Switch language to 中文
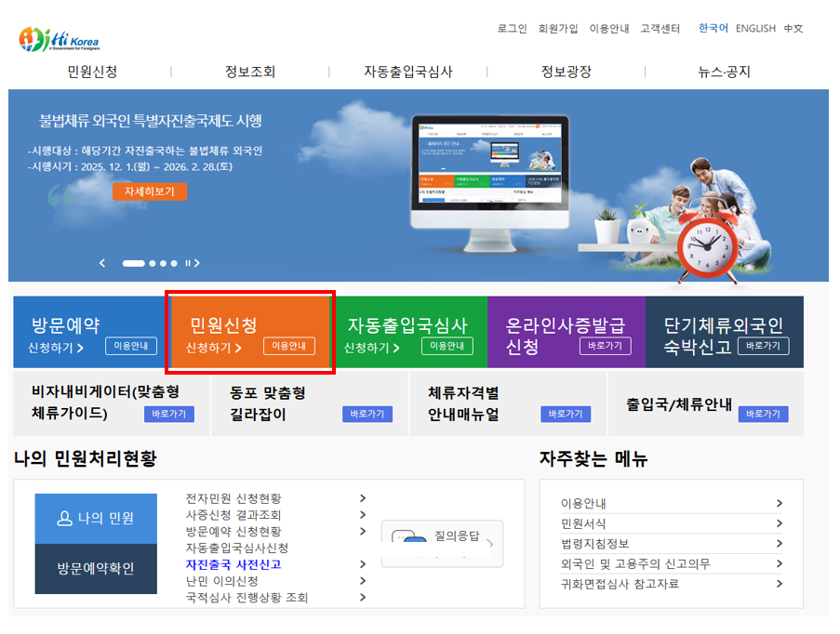Viewport: 840px width, 634px height. [793, 29]
